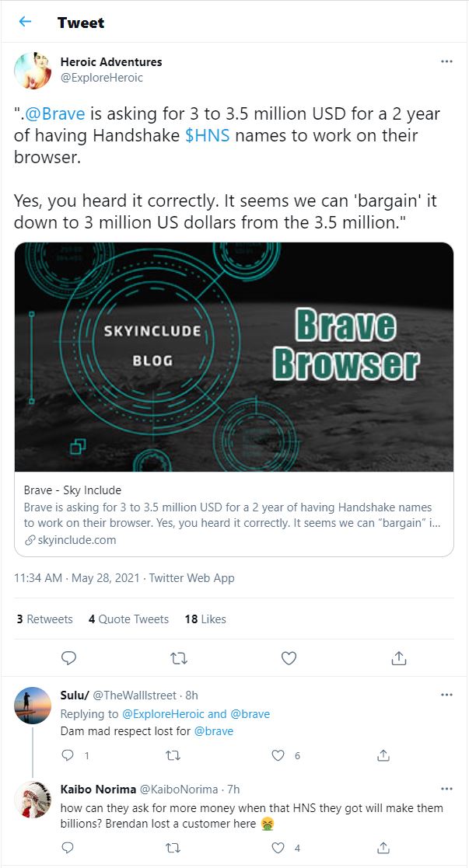Retweet the Heroic Adventures main tweet
This screenshot has height=868, width=469.
(179, 658)
